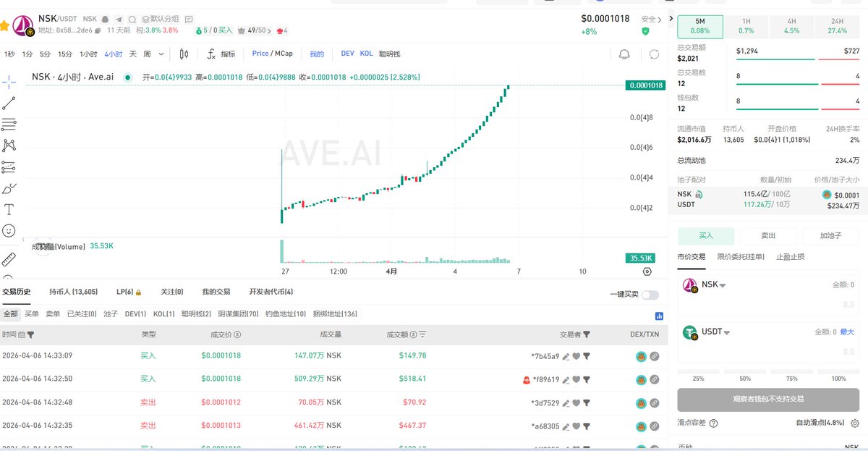868x451 pixels.
Task: Toggle the green visibility dot by Ave.ai
Action: tap(128, 77)
